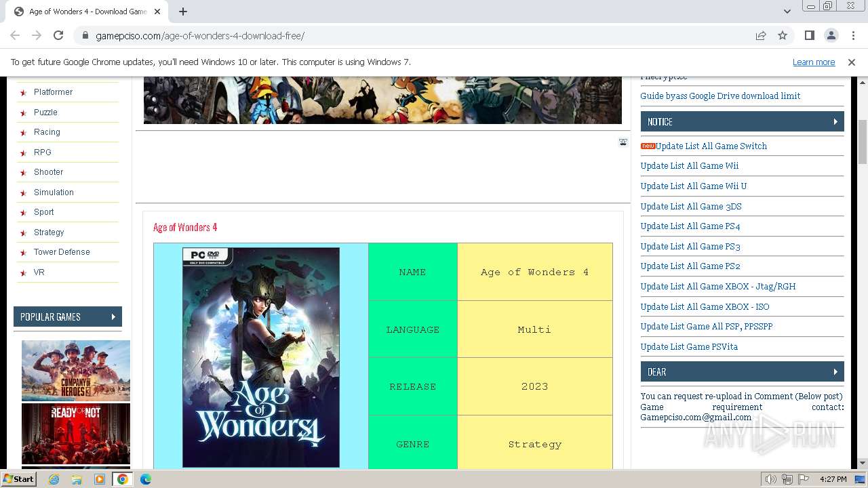Open Company of Heroes 3 thumbnail

click(x=76, y=371)
